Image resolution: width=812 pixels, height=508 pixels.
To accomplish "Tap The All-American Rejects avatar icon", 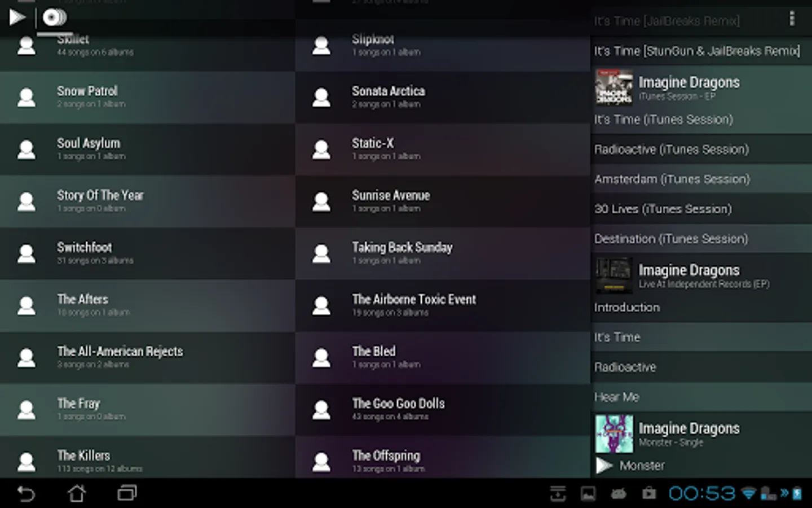I will (26, 357).
